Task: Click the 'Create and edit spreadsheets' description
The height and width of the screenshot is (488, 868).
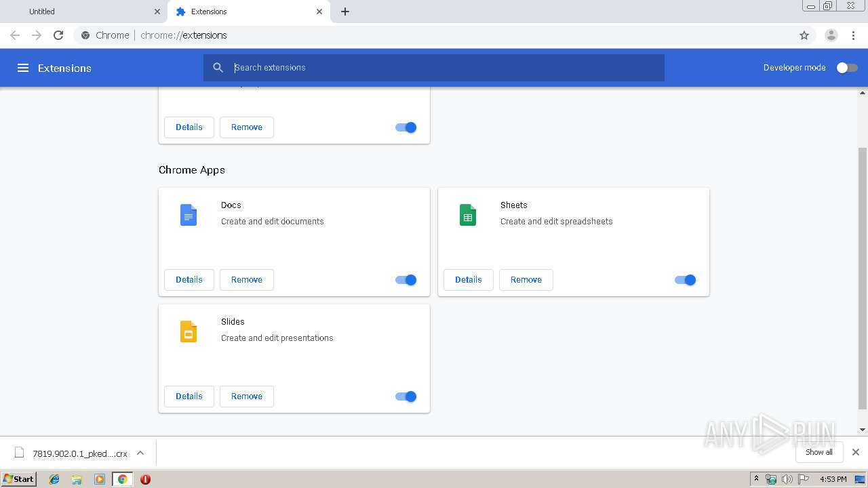Action: (x=556, y=222)
